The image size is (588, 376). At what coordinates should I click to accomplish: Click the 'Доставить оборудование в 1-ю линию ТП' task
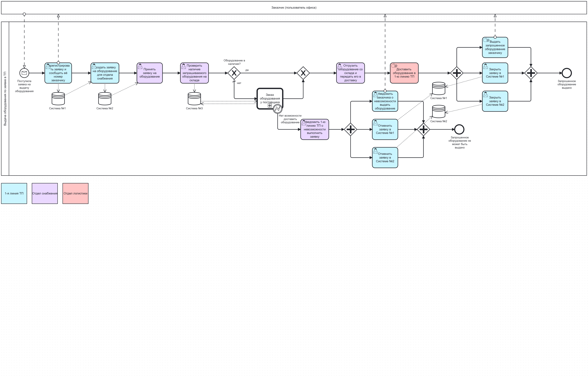(404, 73)
